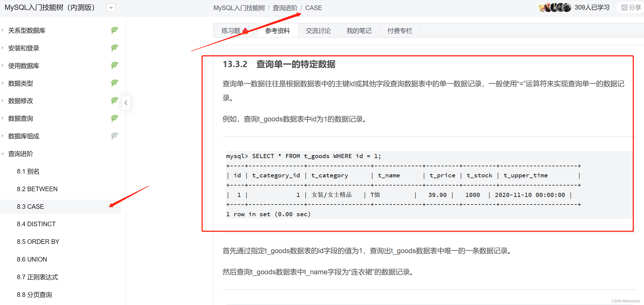Click leaf icon next to 数据修改
644x305 pixels.
pyautogui.click(x=115, y=101)
